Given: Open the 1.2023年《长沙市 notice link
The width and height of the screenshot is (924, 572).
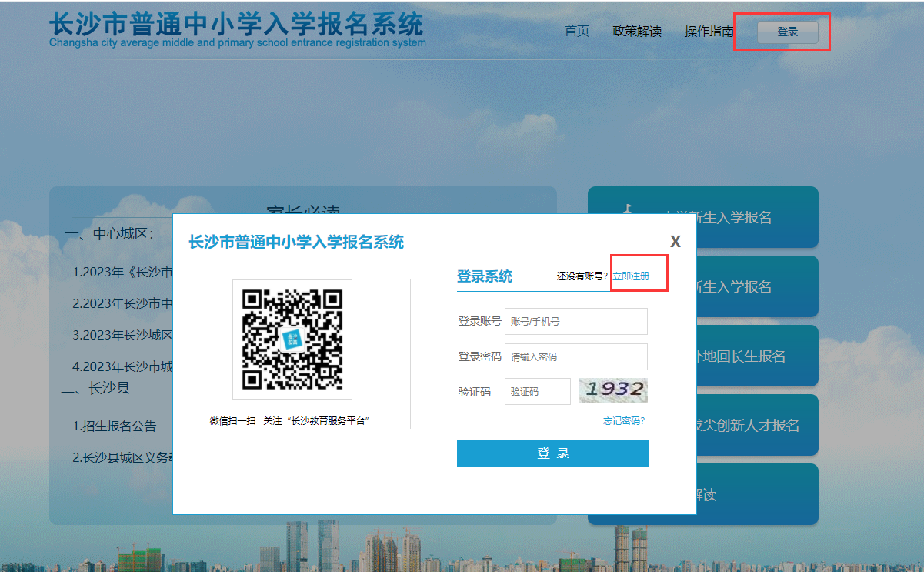Looking at the screenshot, I should click(x=122, y=272).
